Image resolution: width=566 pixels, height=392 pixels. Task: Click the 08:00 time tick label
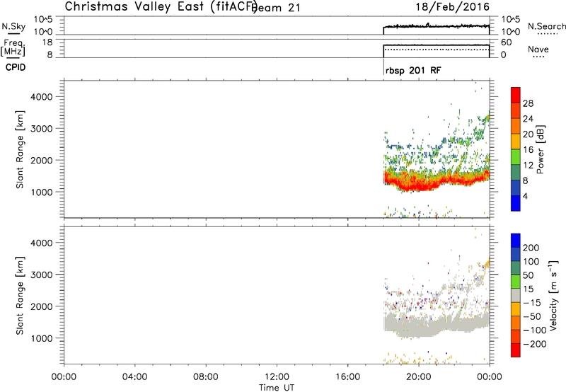tap(206, 377)
